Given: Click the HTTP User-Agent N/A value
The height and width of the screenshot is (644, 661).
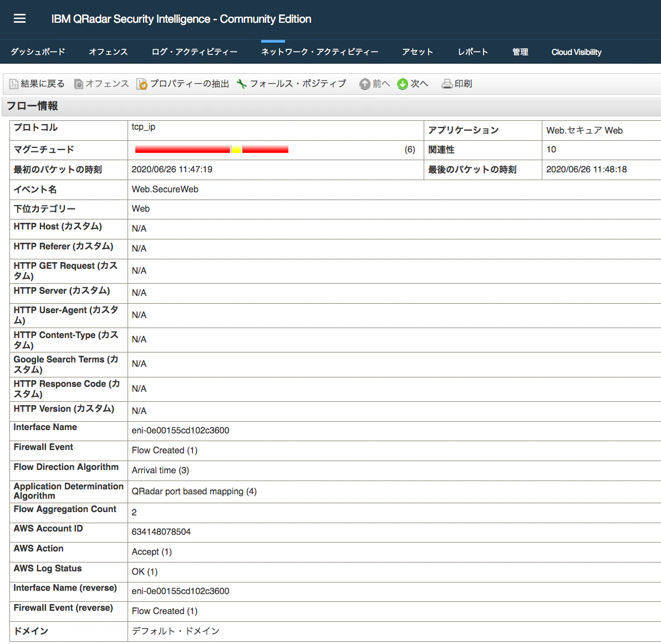Looking at the screenshot, I should click(x=139, y=315).
